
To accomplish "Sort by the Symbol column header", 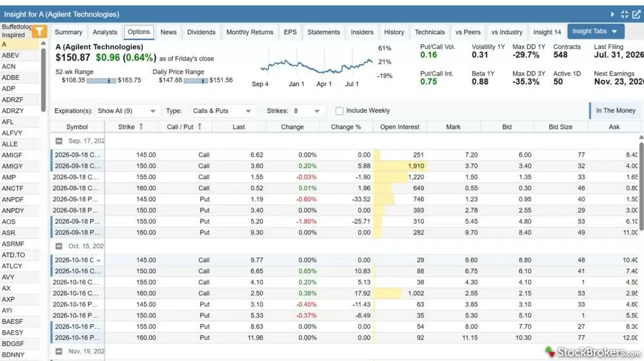I will tap(77, 127).
